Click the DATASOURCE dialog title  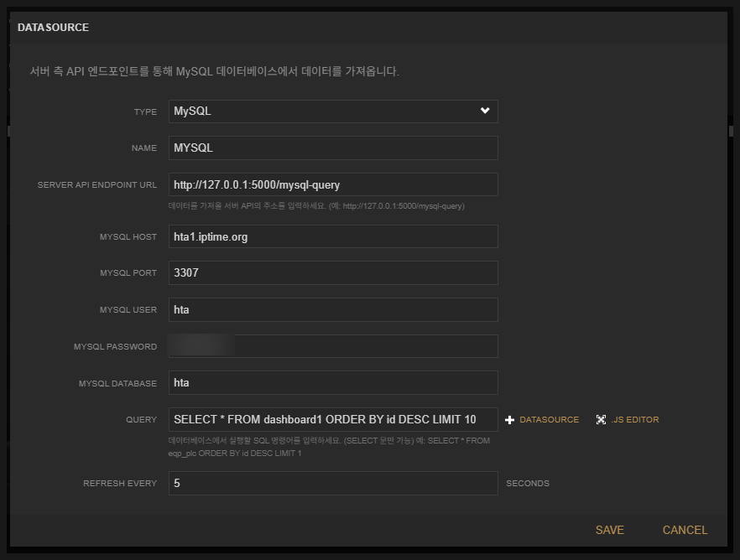click(53, 28)
